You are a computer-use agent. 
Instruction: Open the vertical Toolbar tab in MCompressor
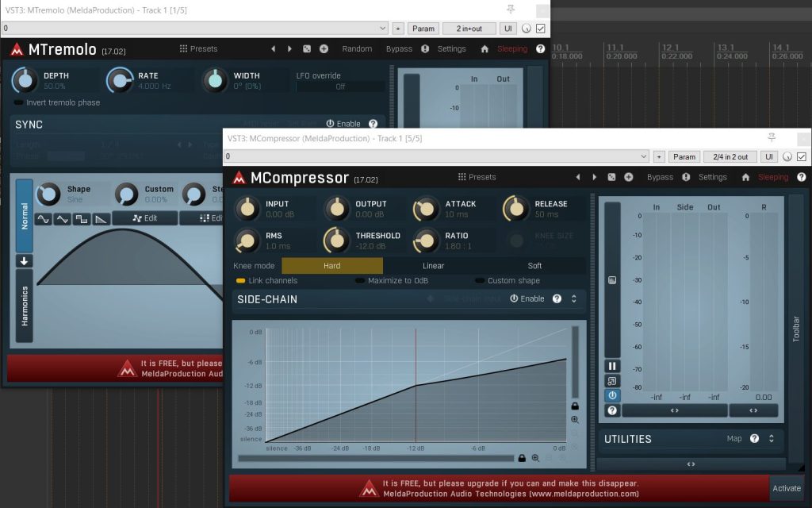796,329
